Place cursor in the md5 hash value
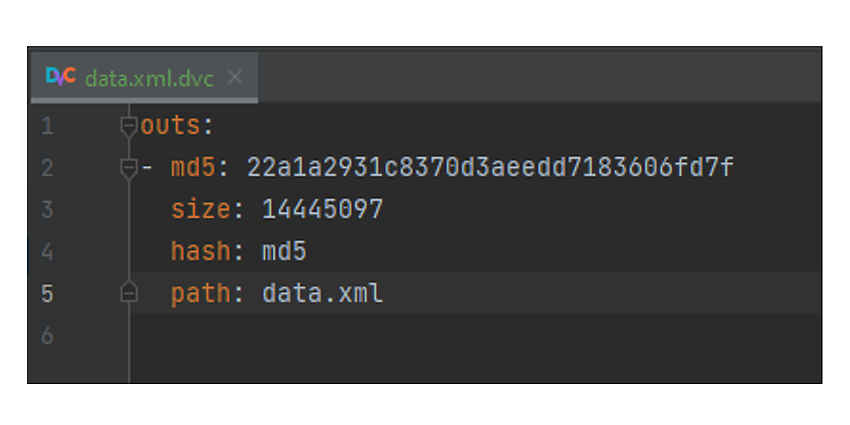This screenshot has height=425, width=850. 491,168
